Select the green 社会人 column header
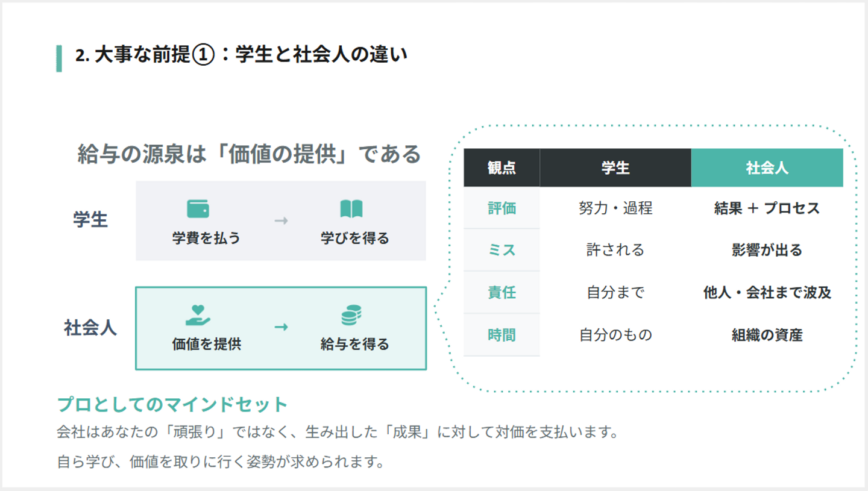This screenshot has height=491, width=868. click(767, 167)
